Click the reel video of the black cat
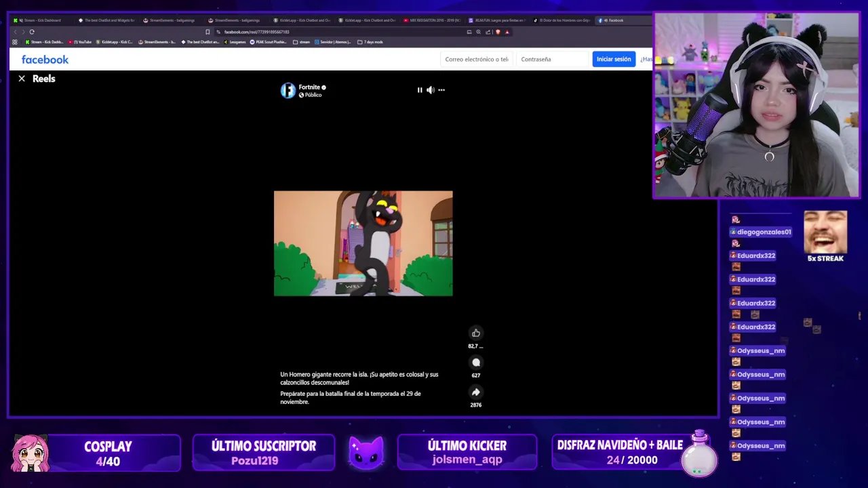This screenshot has height=488, width=868. click(363, 243)
